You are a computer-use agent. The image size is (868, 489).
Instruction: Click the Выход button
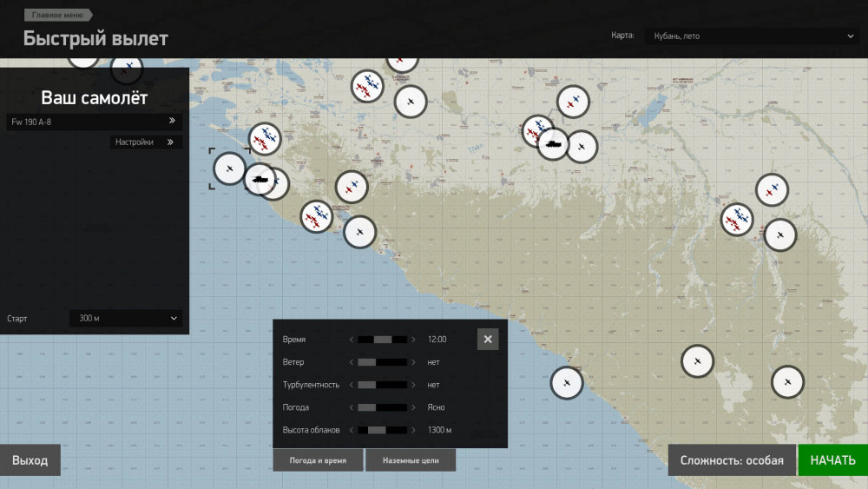(x=30, y=460)
